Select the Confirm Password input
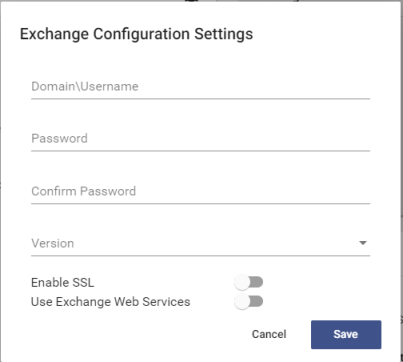 tap(200, 191)
